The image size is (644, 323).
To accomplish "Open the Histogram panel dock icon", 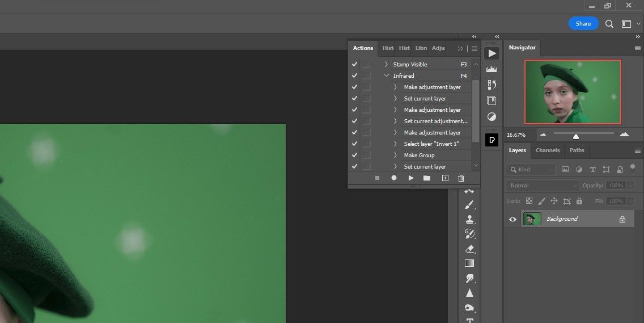I will click(x=492, y=69).
